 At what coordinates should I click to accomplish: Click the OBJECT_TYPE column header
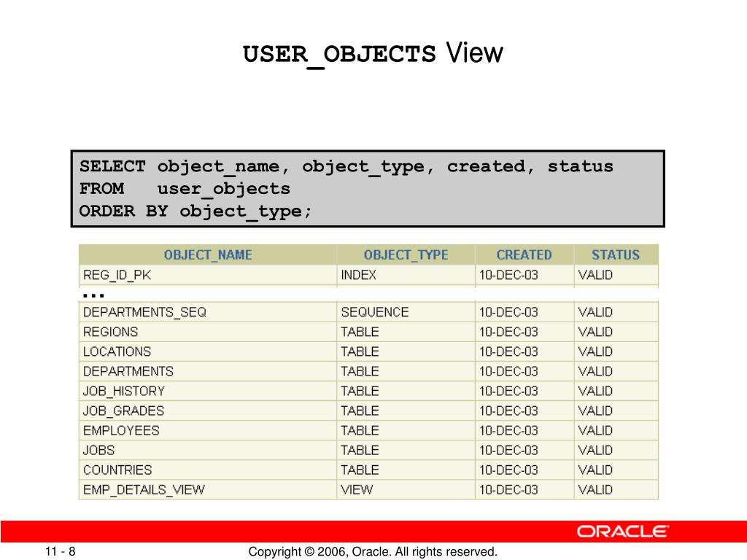point(406,254)
